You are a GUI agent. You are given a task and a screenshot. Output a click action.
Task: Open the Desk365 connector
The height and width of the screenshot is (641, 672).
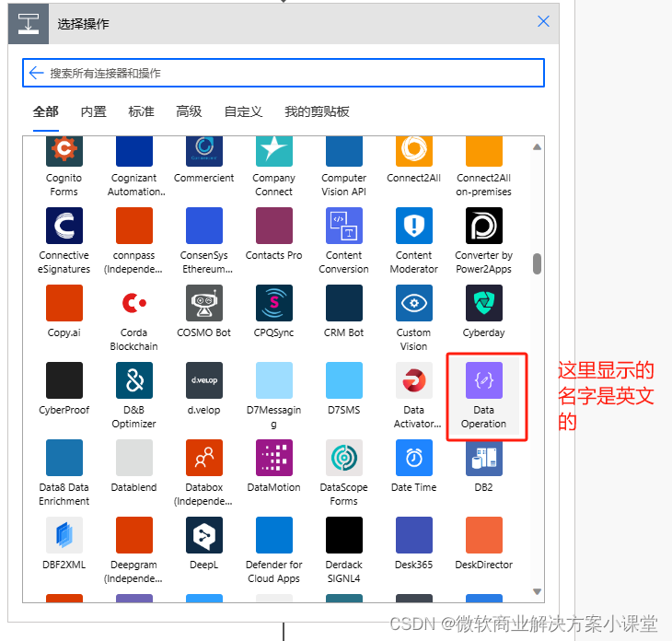[414, 535]
